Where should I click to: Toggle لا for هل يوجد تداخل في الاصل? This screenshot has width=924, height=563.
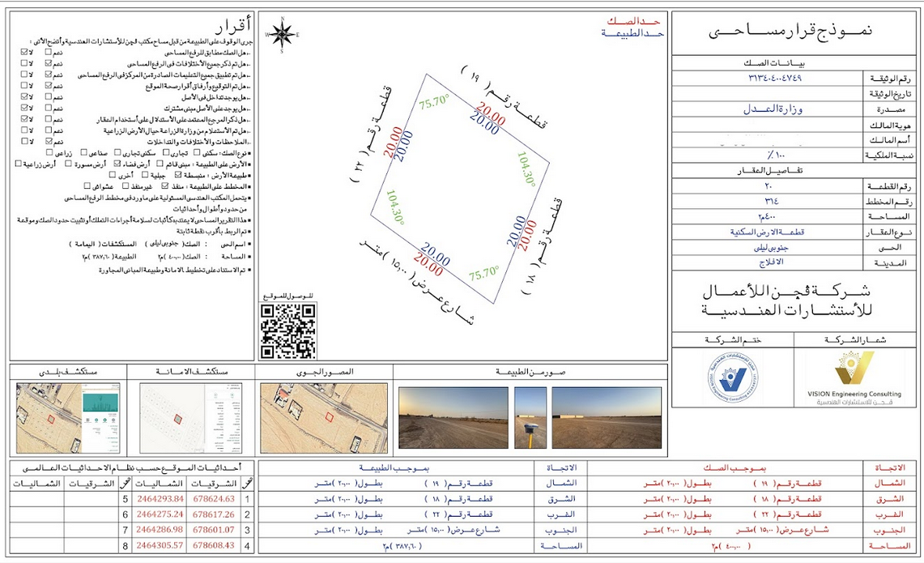coord(24,96)
